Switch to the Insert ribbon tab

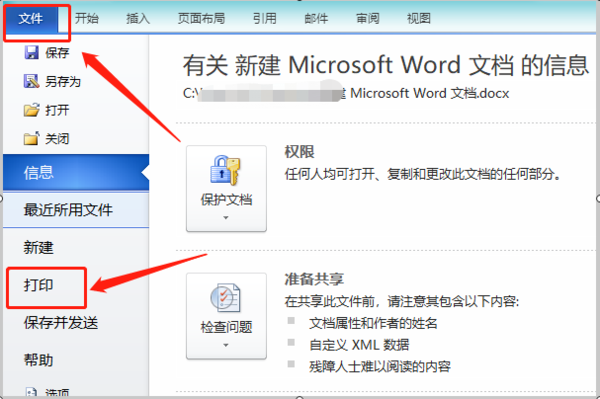click(x=138, y=18)
